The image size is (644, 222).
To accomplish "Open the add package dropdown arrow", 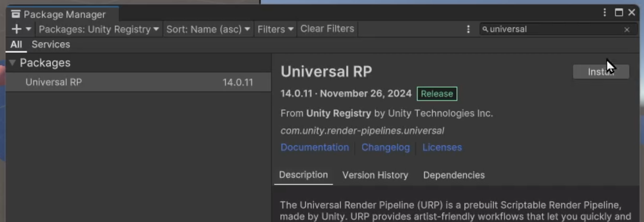I will pyautogui.click(x=29, y=29).
